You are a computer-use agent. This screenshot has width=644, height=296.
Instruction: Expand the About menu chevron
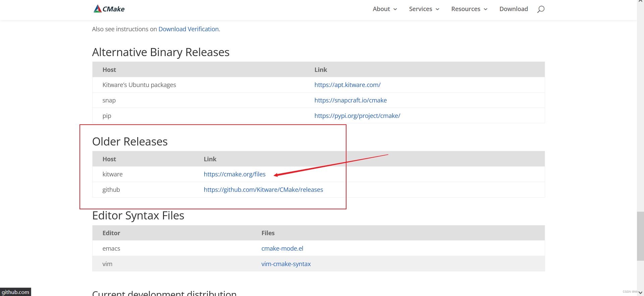point(395,9)
